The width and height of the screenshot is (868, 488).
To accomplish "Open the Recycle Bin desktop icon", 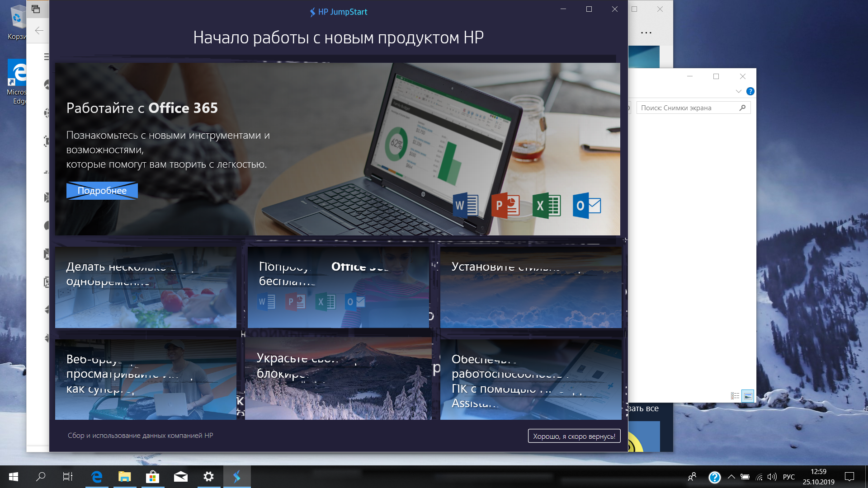I will coord(17,22).
